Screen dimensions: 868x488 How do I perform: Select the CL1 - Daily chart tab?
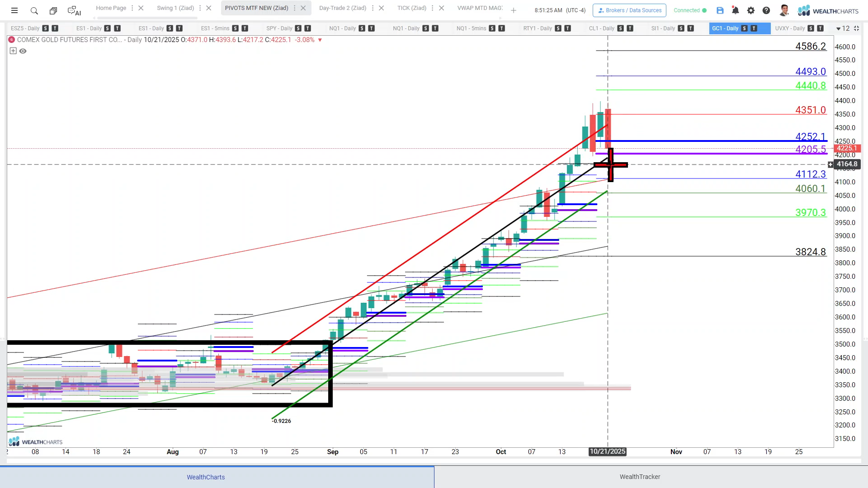[x=601, y=28]
